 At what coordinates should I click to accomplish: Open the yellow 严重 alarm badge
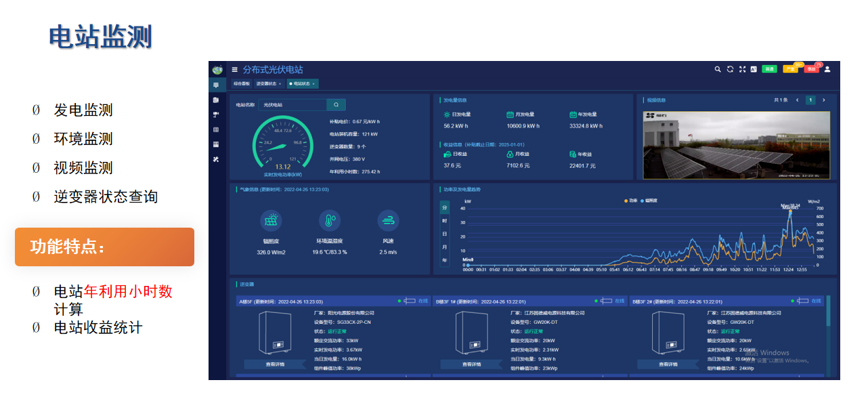click(790, 69)
